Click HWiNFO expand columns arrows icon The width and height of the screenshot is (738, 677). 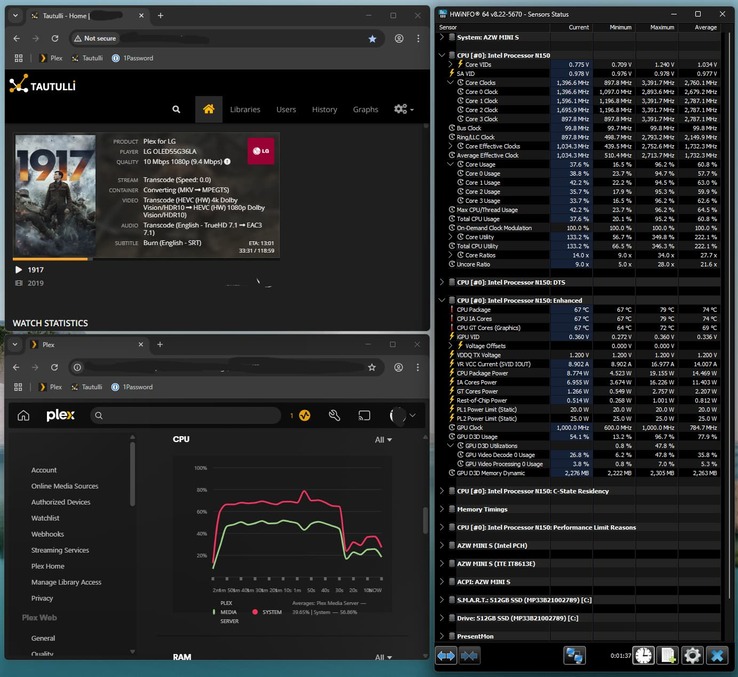(x=446, y=655)
